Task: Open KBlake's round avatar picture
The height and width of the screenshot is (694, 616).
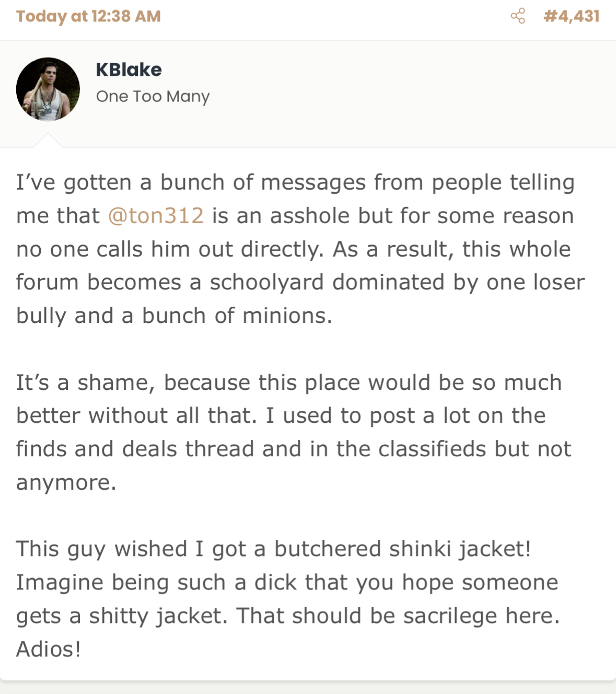Action: click(48, 89)
